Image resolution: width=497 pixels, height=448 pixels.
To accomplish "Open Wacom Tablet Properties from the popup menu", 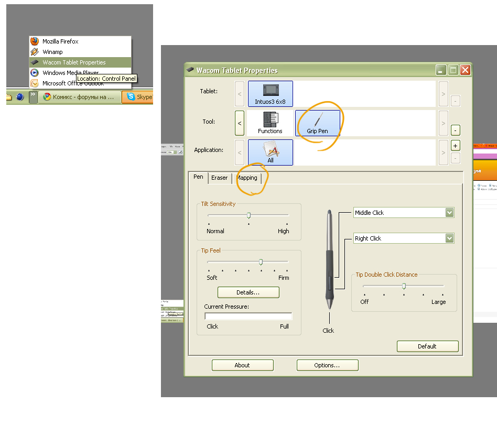I will point(80,62).
